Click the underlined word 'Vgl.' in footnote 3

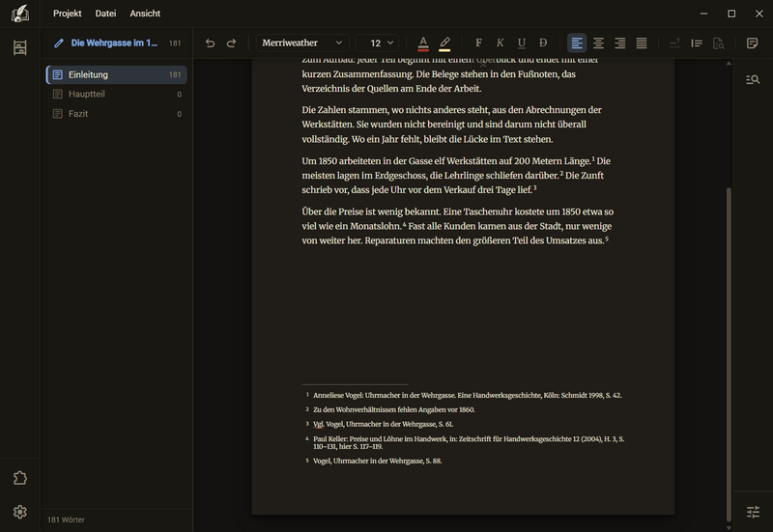click(319, 424)
